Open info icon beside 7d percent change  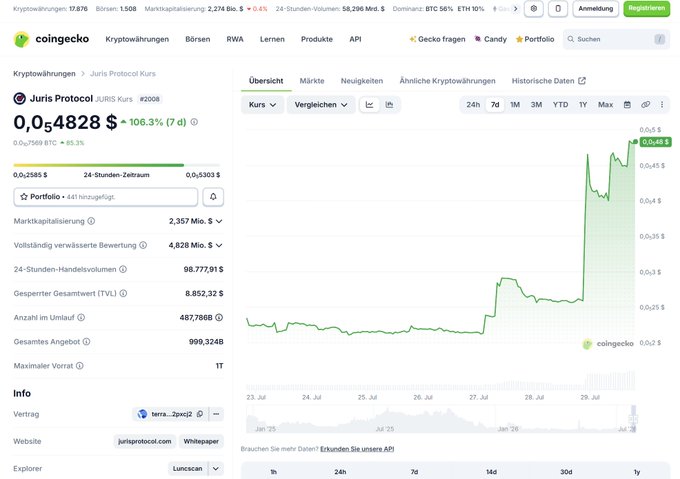[x=194, y=122]
